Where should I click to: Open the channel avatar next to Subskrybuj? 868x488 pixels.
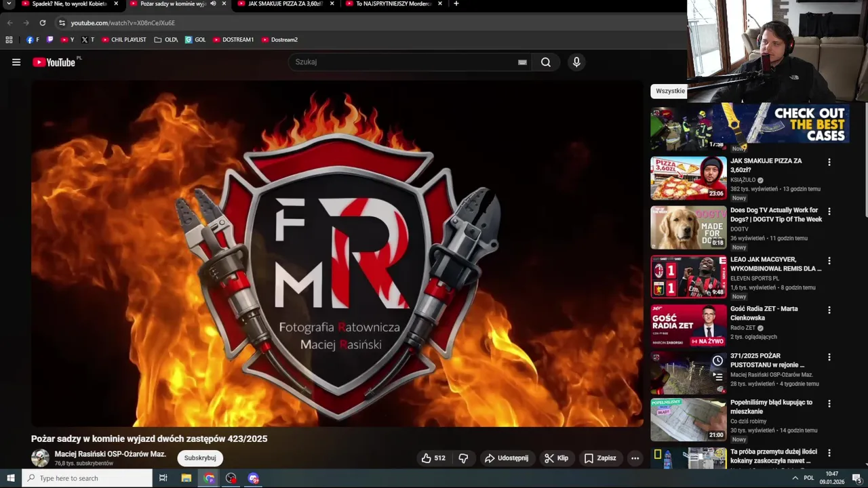point(40,458)
